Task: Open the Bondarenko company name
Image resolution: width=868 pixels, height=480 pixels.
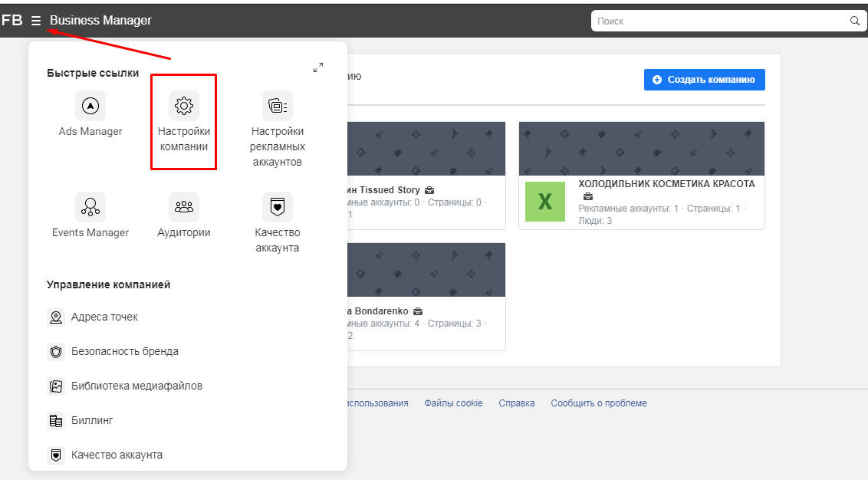Action: click(378, 312)
